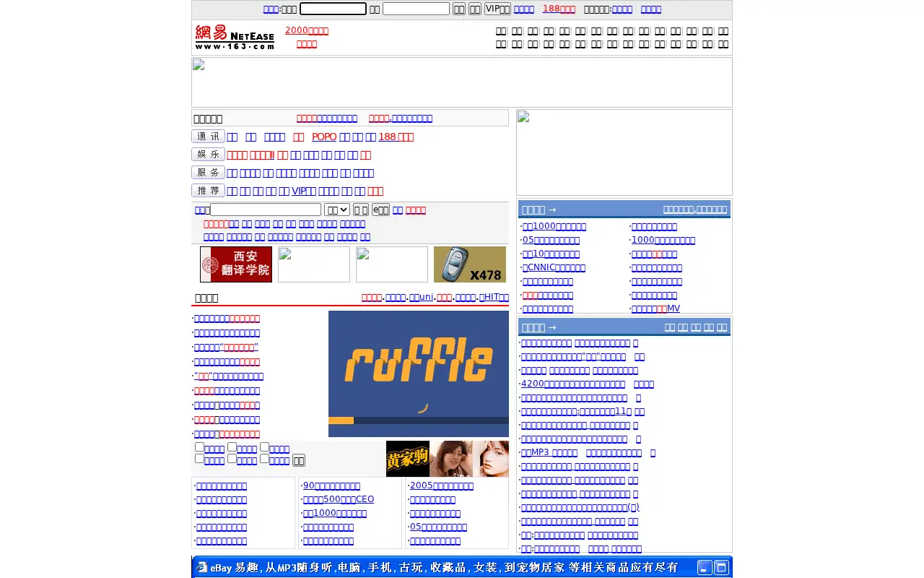
Task: Open the X478 mobile phone ad
Action: coord(470,264)
